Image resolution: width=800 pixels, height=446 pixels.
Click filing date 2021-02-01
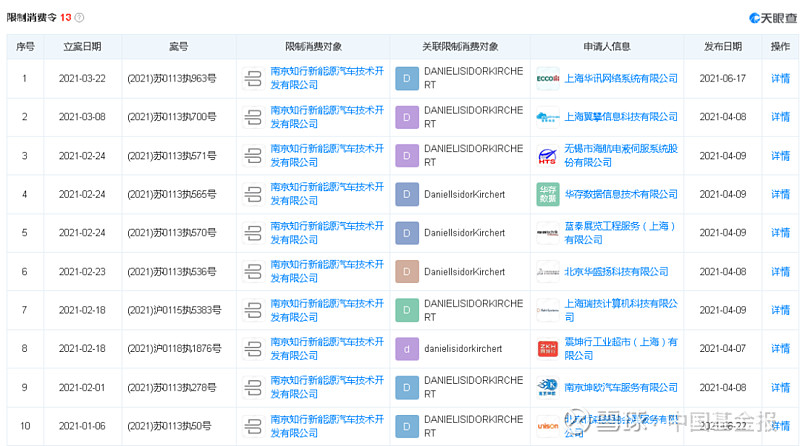[x=82, y=387]
